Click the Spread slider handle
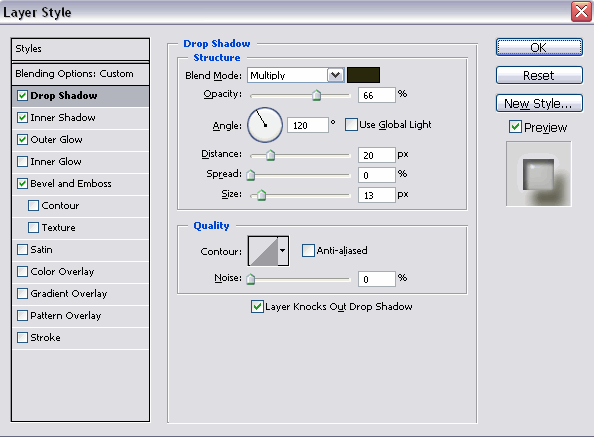The image size is (594, 437). 250,175
